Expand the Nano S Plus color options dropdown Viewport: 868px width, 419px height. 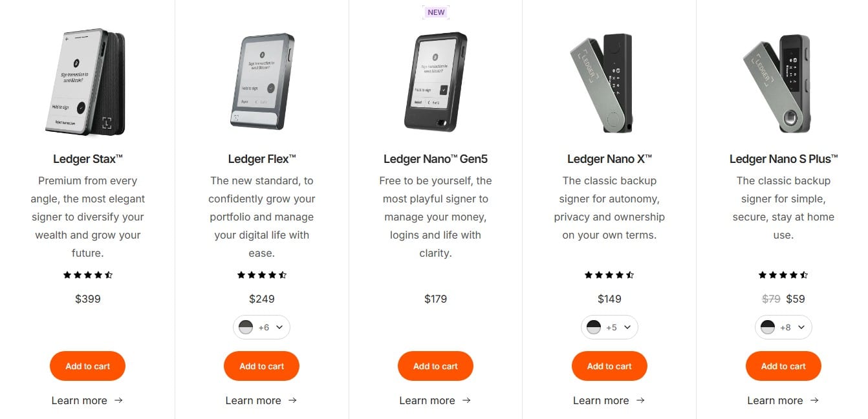click(801, 327)
